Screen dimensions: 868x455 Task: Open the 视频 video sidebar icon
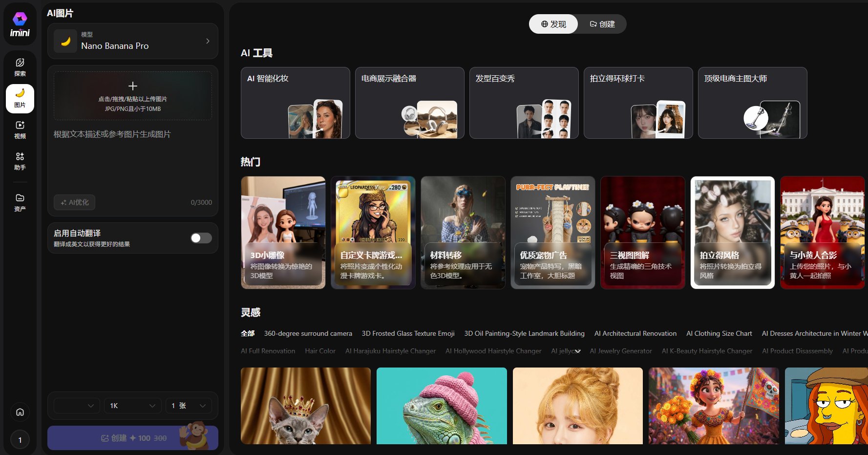pos(20,130)
